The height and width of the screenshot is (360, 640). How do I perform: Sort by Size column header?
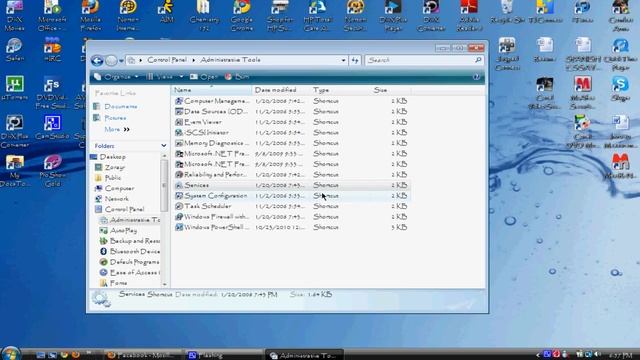[391, 90]
